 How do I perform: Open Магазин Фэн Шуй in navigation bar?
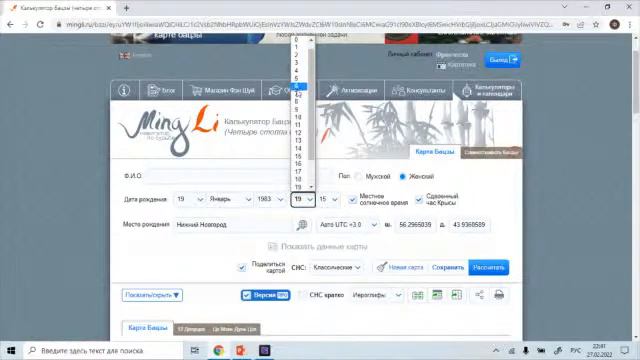coord(222,90)
